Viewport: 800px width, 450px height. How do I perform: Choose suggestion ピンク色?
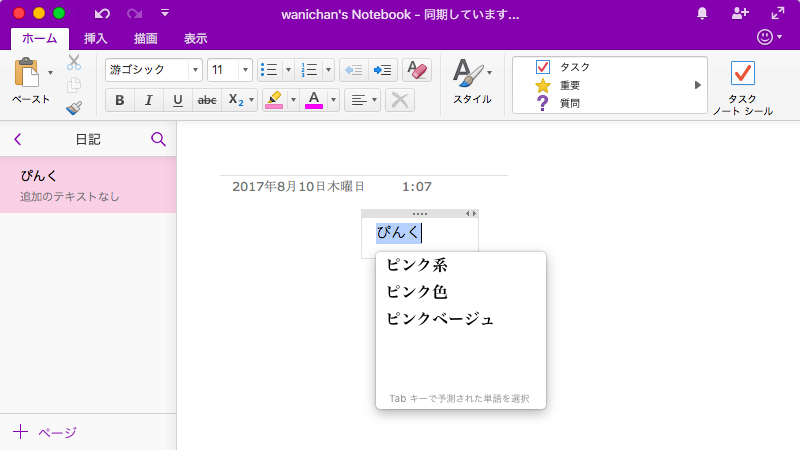[x=417, y=292]
